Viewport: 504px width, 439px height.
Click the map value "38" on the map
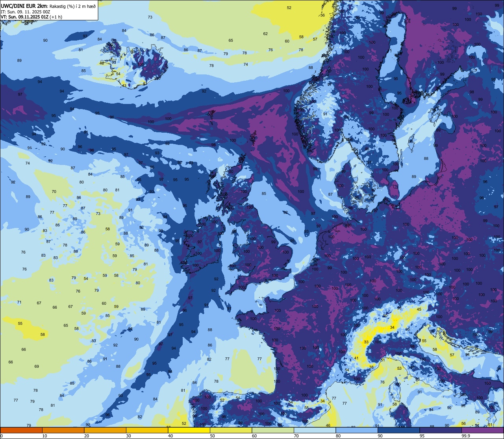[x=371, y=367]
